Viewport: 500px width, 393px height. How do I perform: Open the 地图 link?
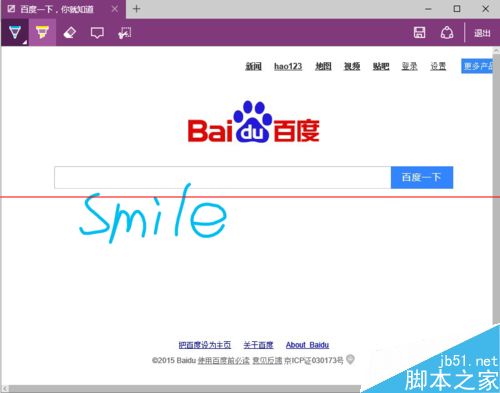(x=323, y=66)
